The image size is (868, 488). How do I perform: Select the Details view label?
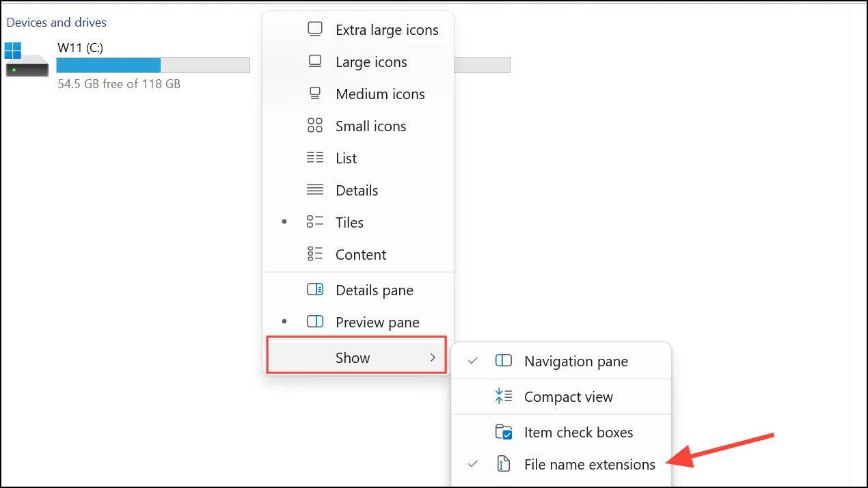tap(357, 191)
